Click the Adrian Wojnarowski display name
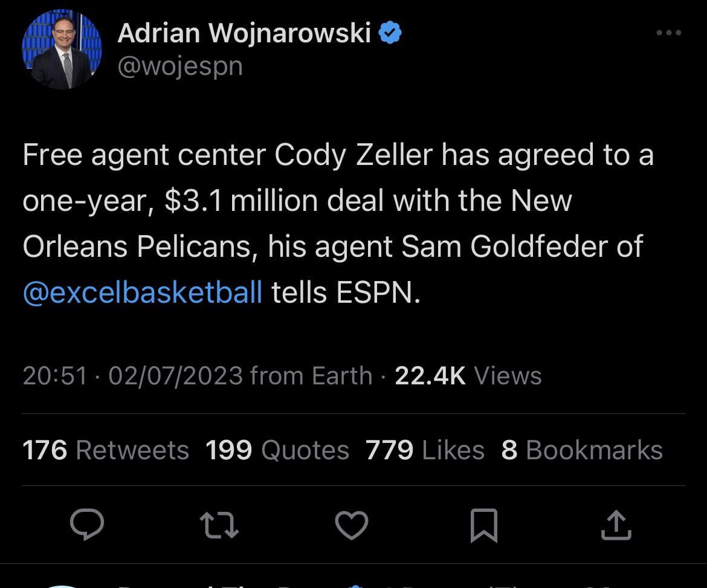707x588 pixels. click(244, 33)
